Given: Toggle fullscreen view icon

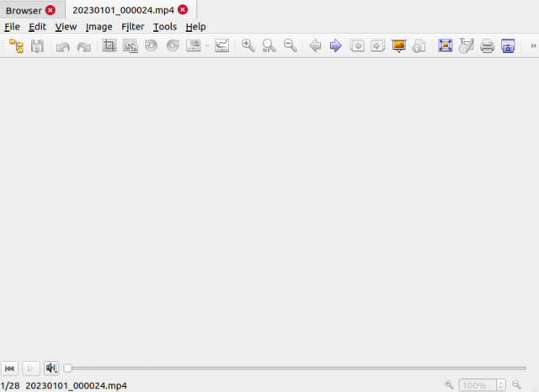Looking at the screenshot, I should tap(446, 45).
